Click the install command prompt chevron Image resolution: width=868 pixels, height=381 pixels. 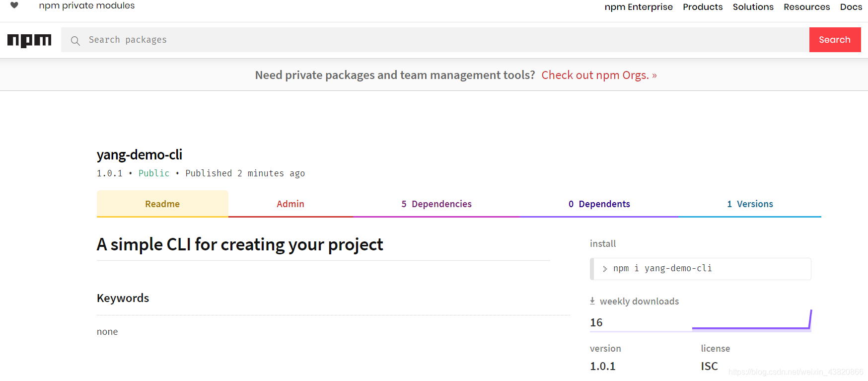point(605,269)
